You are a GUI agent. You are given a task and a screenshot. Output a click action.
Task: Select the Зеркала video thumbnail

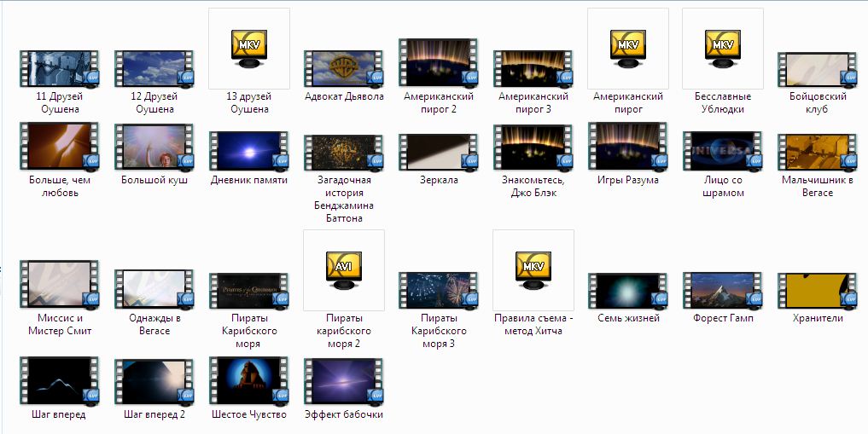(x=439, y=152)
